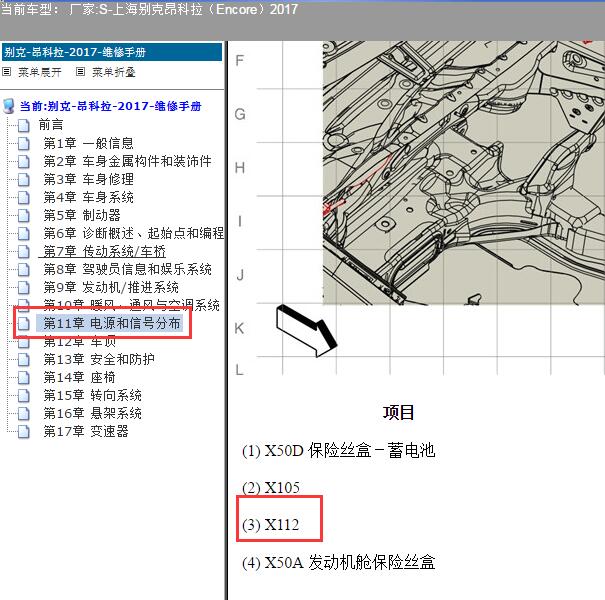Open 第13章 安全和防护
This screenshot has height=600, width=605.
[x=99, y=360]
